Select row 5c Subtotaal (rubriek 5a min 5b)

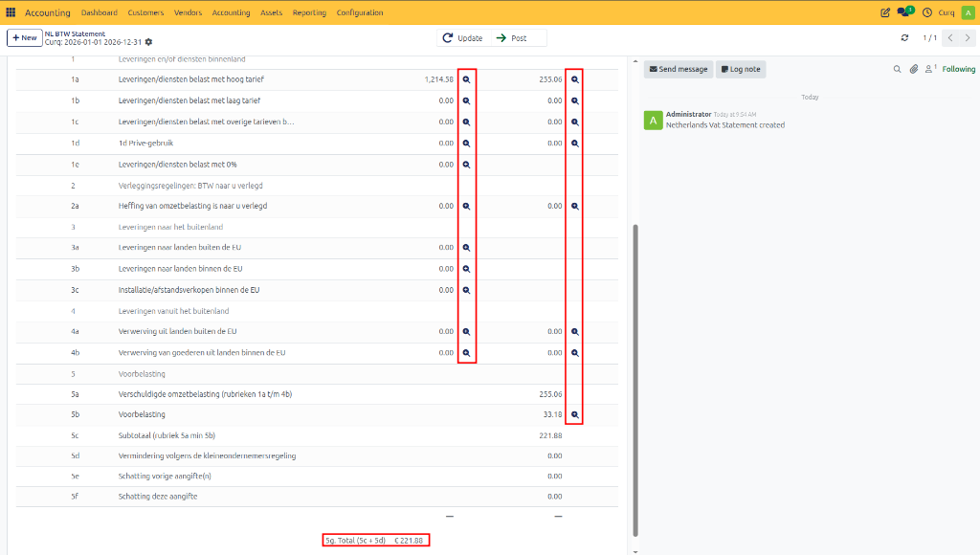pos(317,435)
